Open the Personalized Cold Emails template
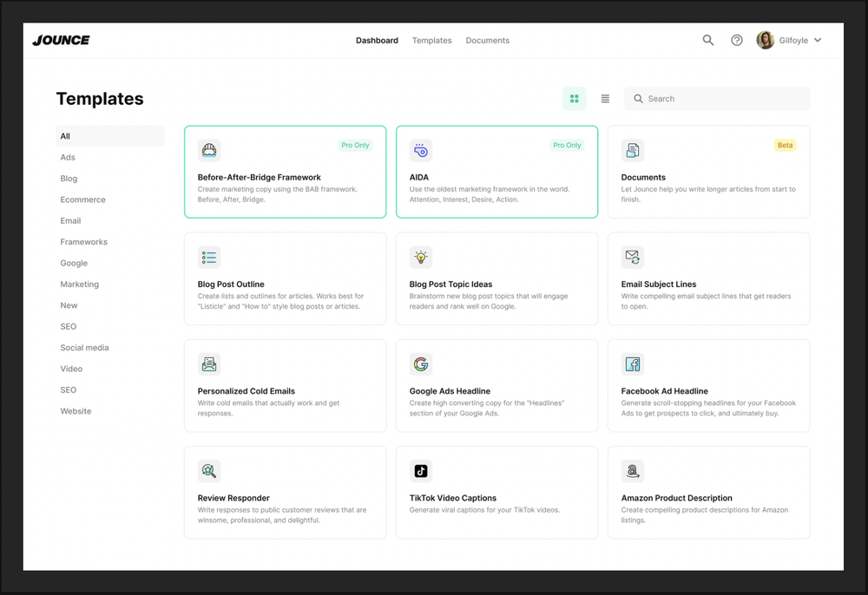Screen dimensions: 868x595 [285, 385]
